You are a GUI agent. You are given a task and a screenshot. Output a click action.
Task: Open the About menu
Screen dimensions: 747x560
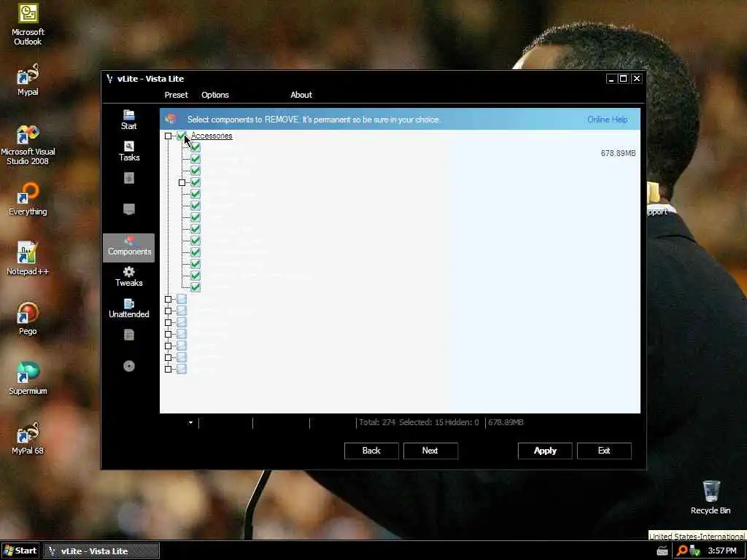pos(301,95)
